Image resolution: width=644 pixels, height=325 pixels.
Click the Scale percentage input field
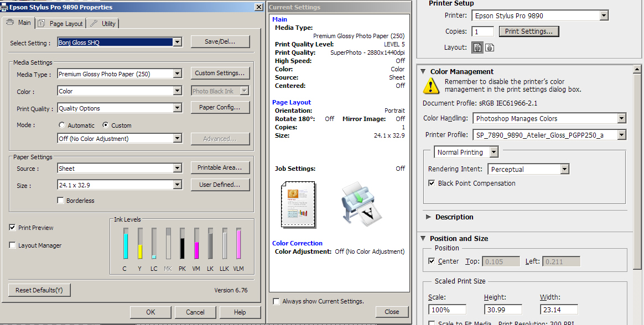click(x=447, y=310)
